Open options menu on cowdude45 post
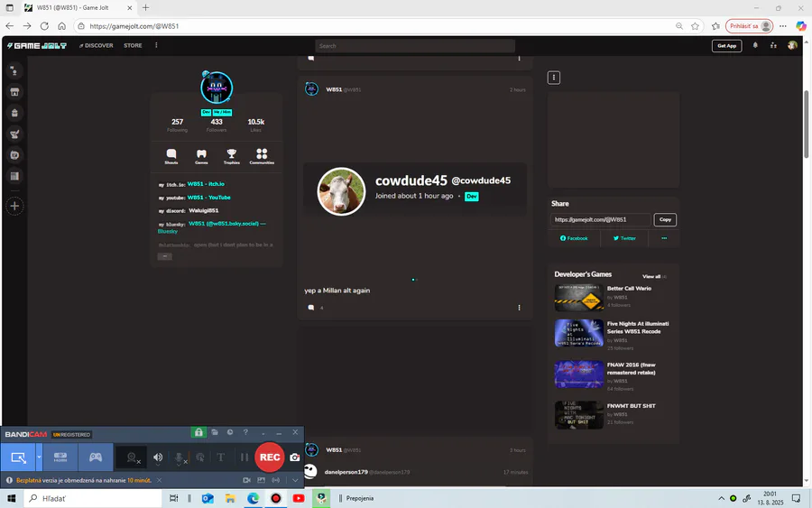 (519, 308)
